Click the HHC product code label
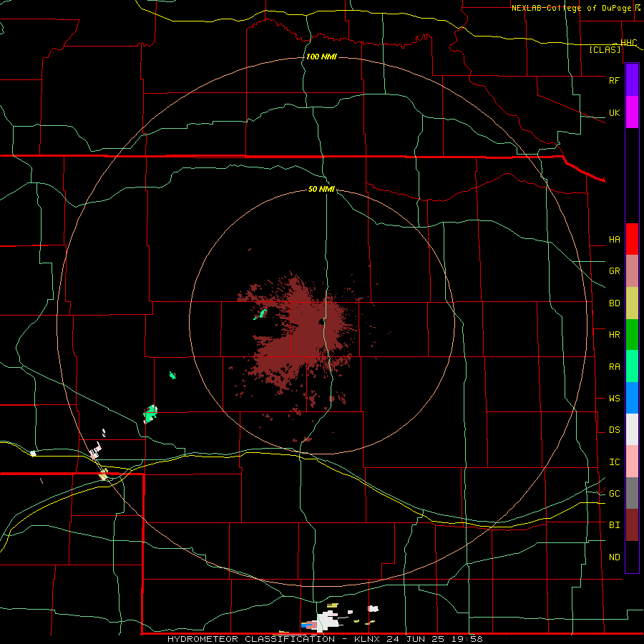 coord(628,43)
